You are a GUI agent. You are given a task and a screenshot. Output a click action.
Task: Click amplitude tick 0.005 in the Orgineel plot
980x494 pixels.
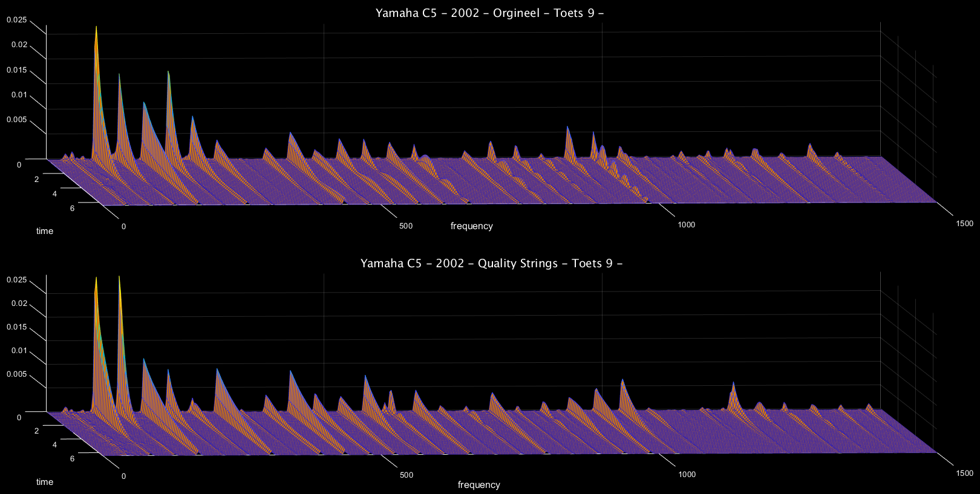tap(16, 120)
